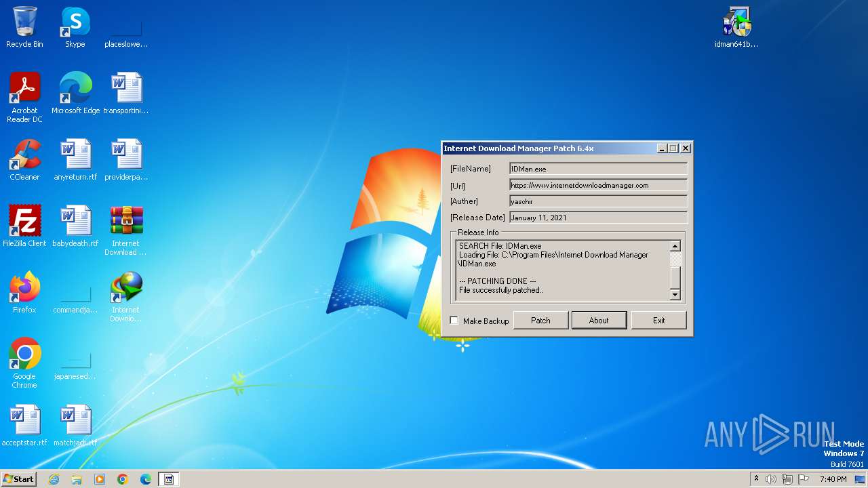Launch FileZilla Client shortcut
Viewport: 868px width, 488px height.
pyautogui.click(x=24, y=226)
